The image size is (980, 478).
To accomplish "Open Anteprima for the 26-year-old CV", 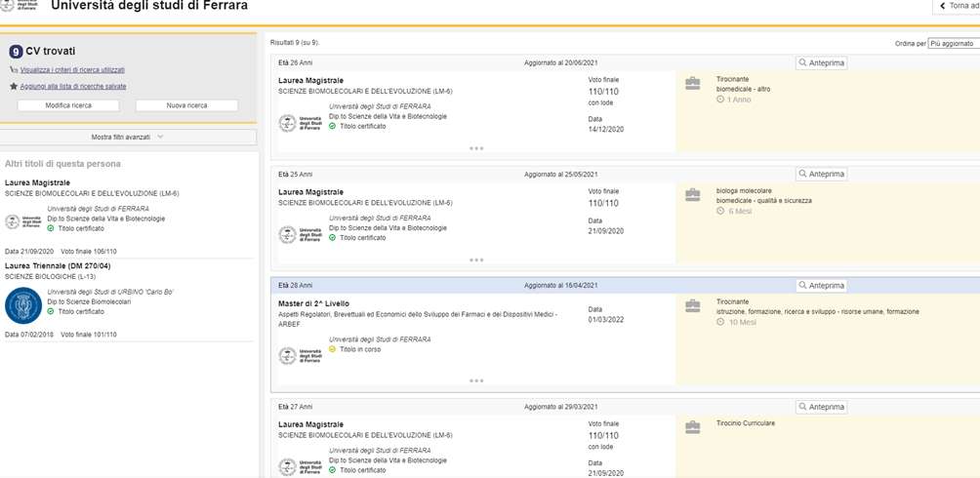I will (821, 63).
